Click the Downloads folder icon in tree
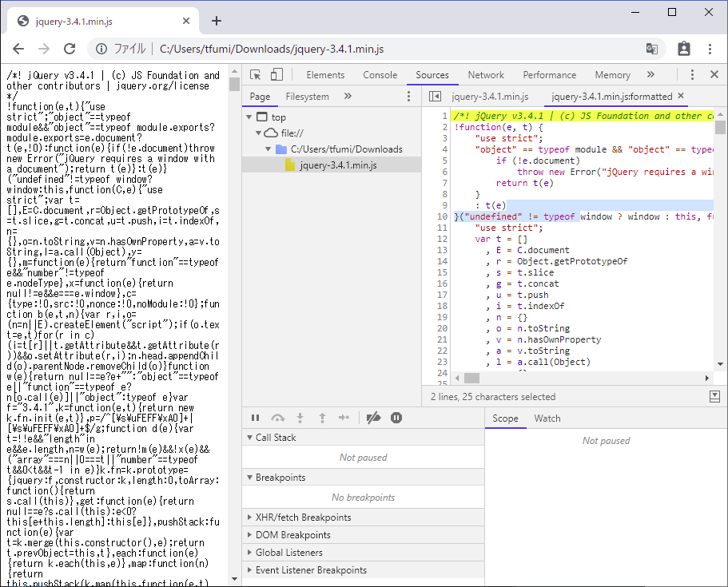728x587 pixels. (281, 149)
